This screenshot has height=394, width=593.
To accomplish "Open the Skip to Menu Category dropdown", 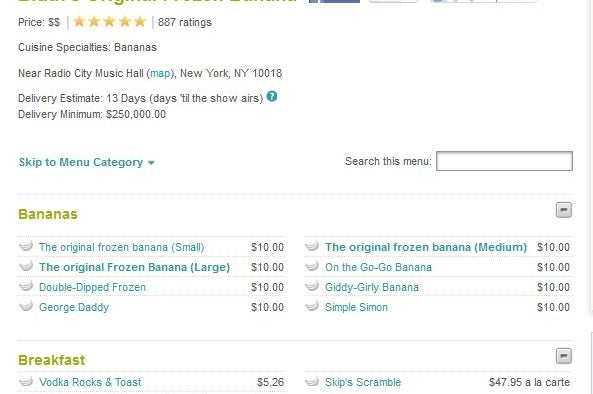I will pyautogui.click(x=87, y=162).
